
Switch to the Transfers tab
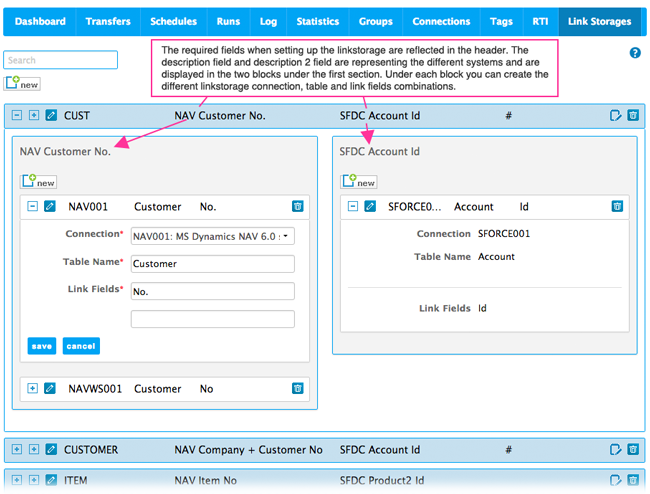pos(108,22)
